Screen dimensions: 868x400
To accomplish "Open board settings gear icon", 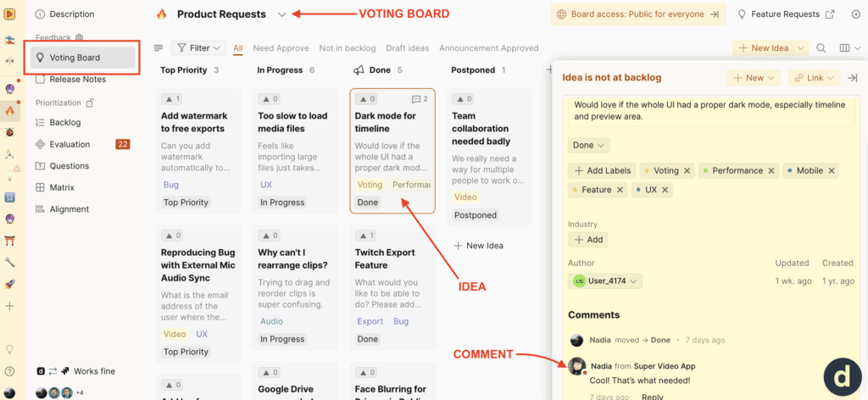I will coord(854,14).
